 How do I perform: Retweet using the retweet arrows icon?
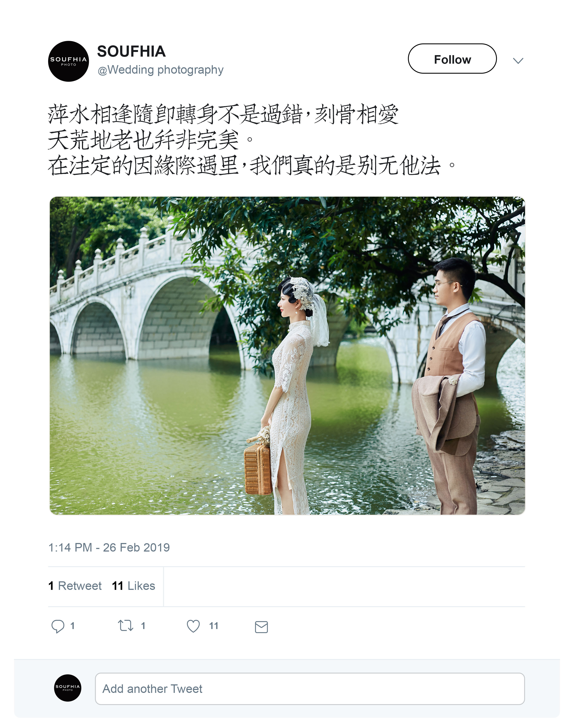coord(126,626)
